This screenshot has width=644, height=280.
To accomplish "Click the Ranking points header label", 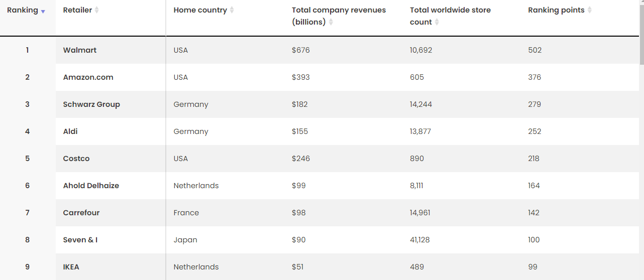I will (556, 10).
